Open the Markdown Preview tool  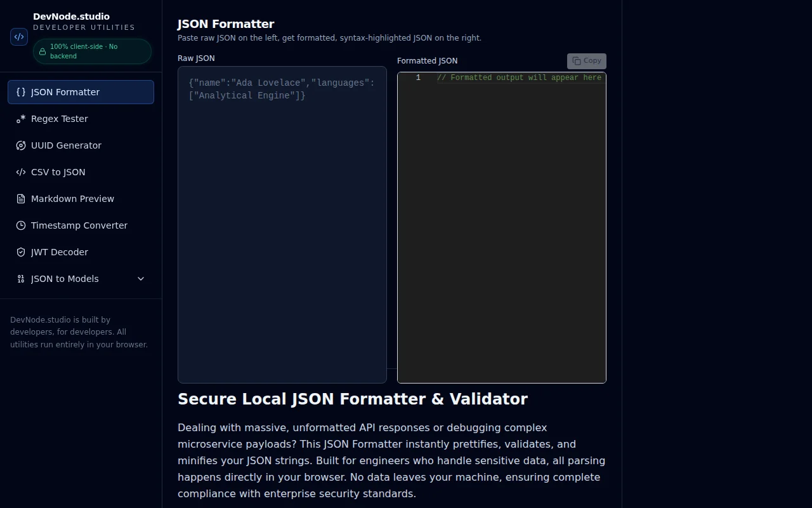click(81, 199)
